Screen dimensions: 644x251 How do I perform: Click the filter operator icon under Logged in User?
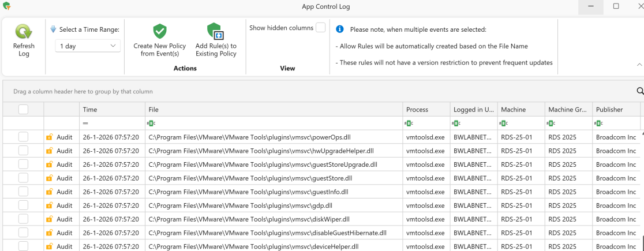(x=457, y=123)
